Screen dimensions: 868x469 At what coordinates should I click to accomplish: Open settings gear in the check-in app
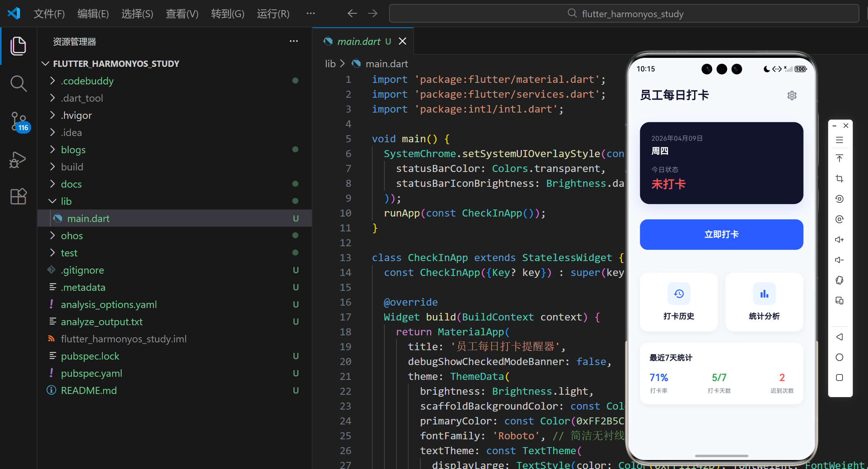pyautogui.click(x=792, y=95)
